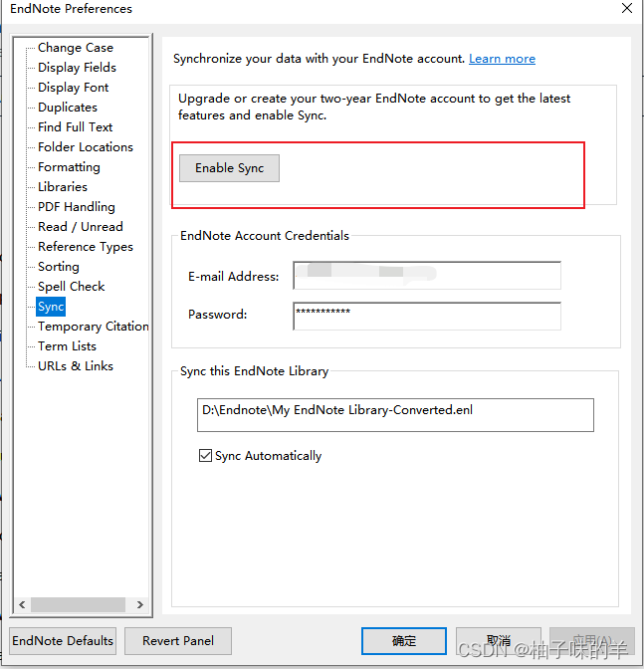Click the Enable Sync button
This screenshot has height=669, width=644.
[230, 168]
